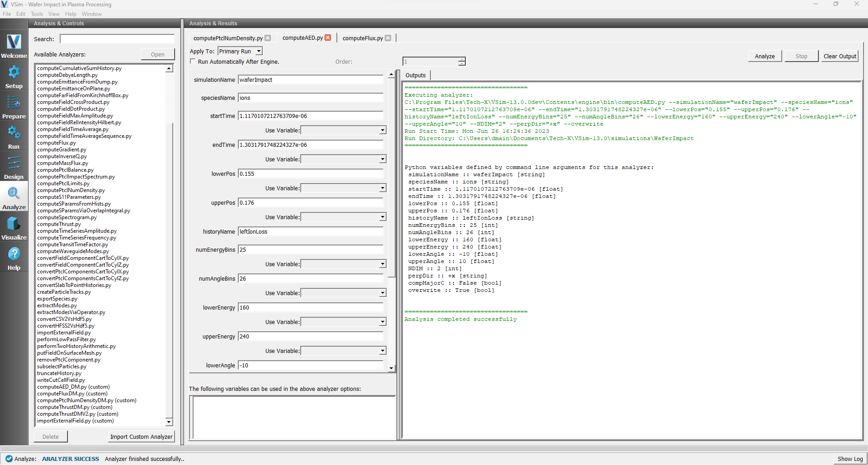Open the Design panel
Image resolution: width=868 pixels, height=465 pixels.
[x=14, y=167]
